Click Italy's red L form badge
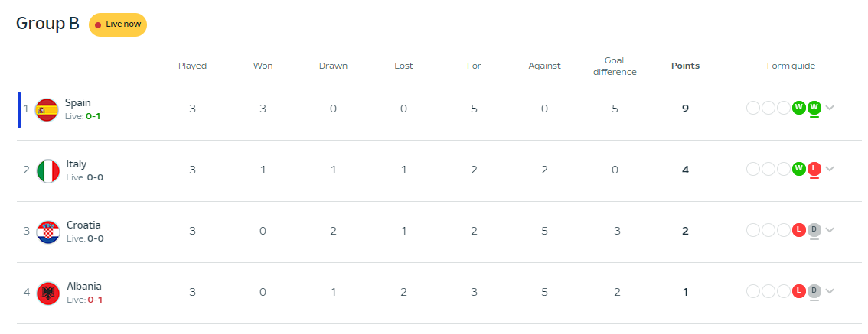 (814, 169)
